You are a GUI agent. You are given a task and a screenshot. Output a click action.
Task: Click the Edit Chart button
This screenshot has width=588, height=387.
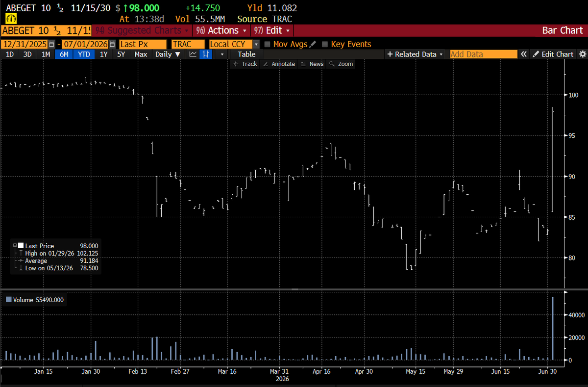[x=553, y=54]
